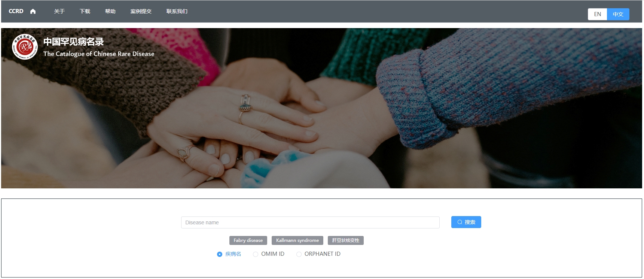Image resolution: width=644 pixels, height=279 pixels.
Task: Click the 中国罕见病名录 title heading
Action: point(73,42)
